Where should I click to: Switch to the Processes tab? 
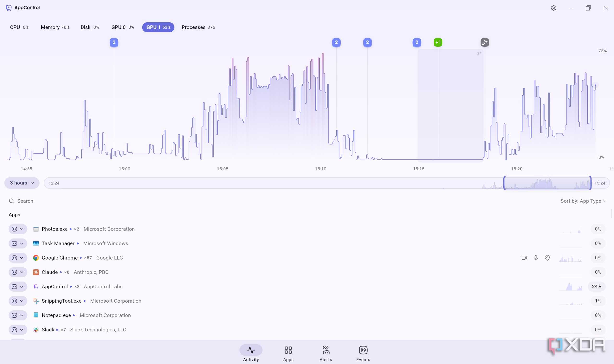(x=198, y=27)
